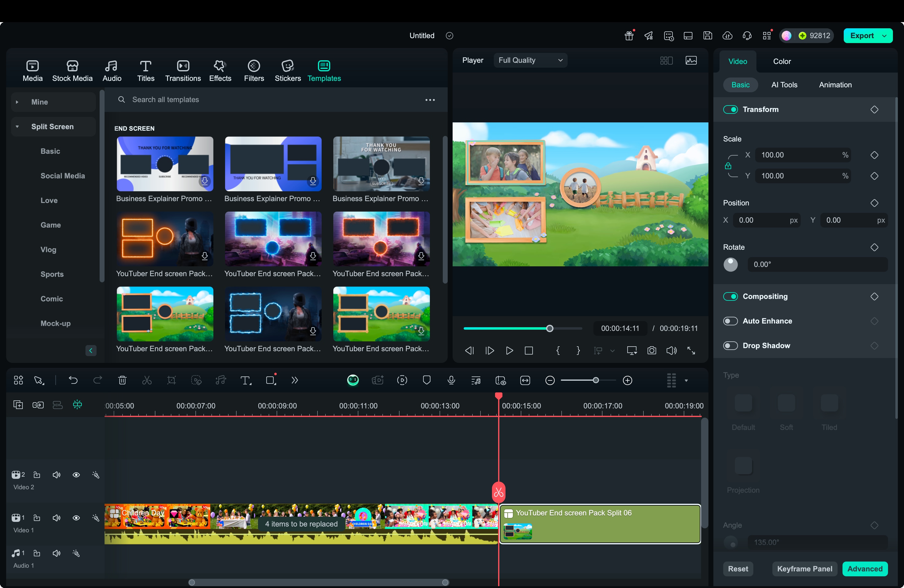Mute the Audio 1 track

coord(56,553)
